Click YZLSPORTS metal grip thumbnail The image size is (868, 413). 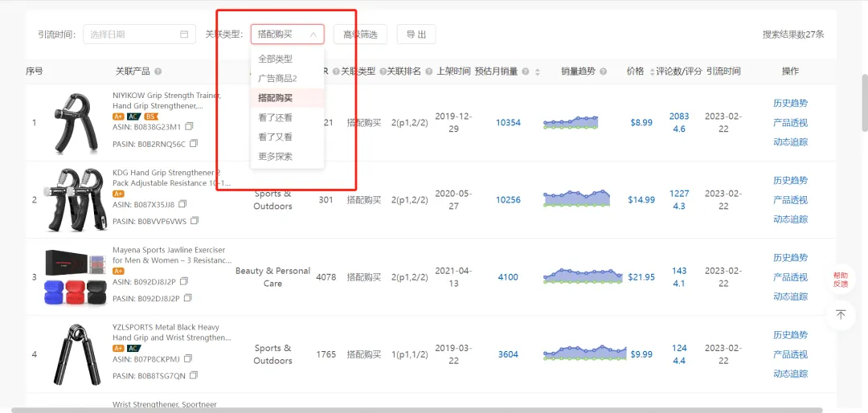pos(77,354)
